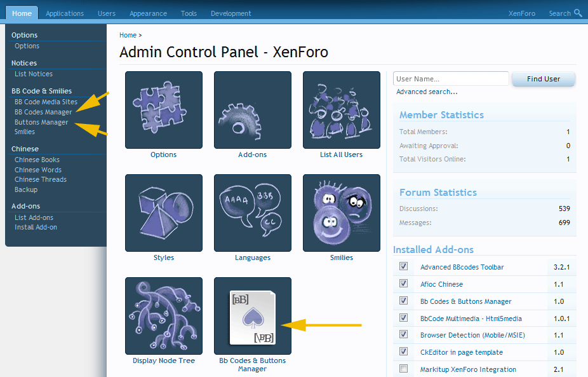Open the Add-ons gear icon
Screen dimensions: 588x377
[x=252, y=110]
